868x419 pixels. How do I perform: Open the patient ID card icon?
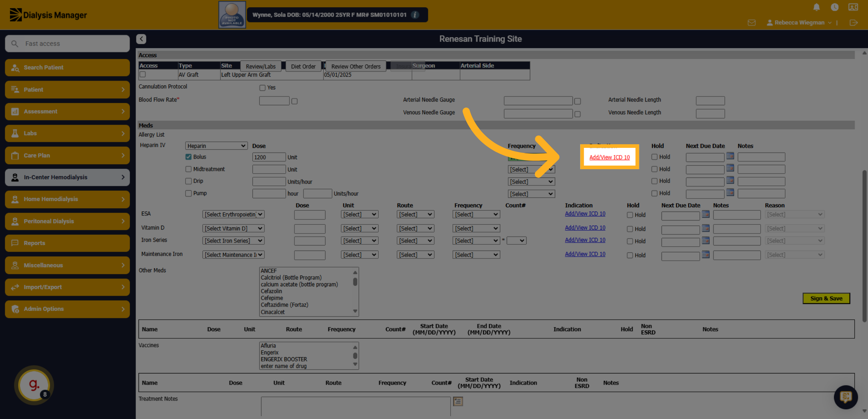click(853, 7)
